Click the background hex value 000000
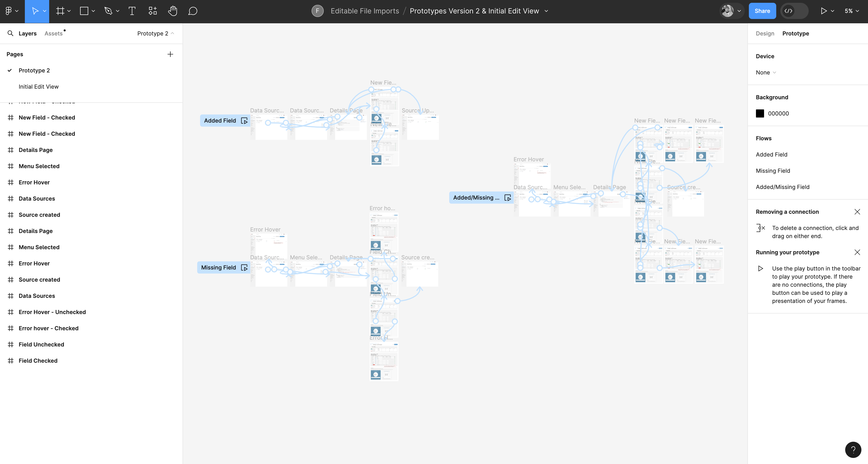Screen dimensions: 868x464 click(778, 113)
